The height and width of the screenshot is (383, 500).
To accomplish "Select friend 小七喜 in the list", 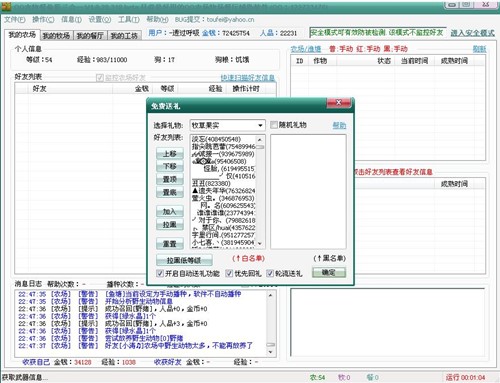I will click(x=223, y=242).
